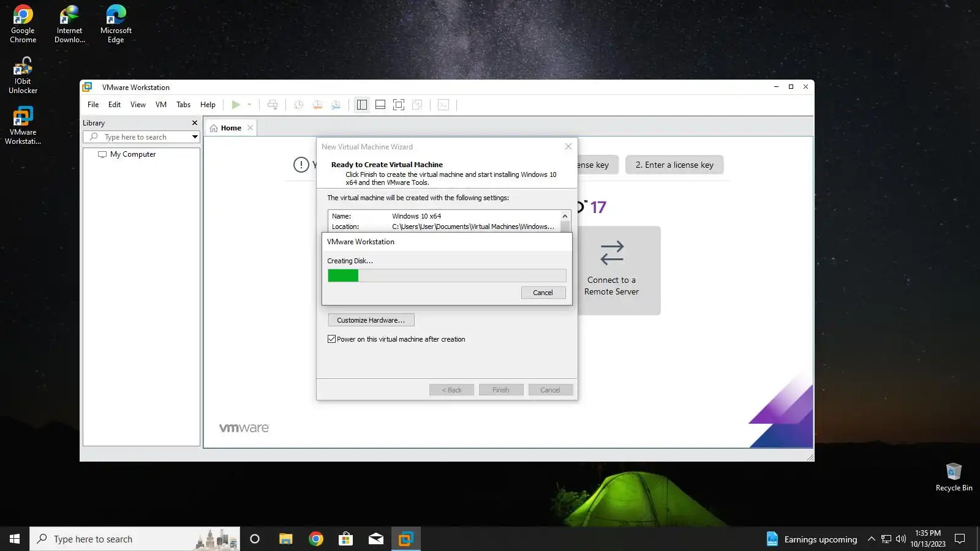Expand the Library search options dropdown

tap(195, 137)
